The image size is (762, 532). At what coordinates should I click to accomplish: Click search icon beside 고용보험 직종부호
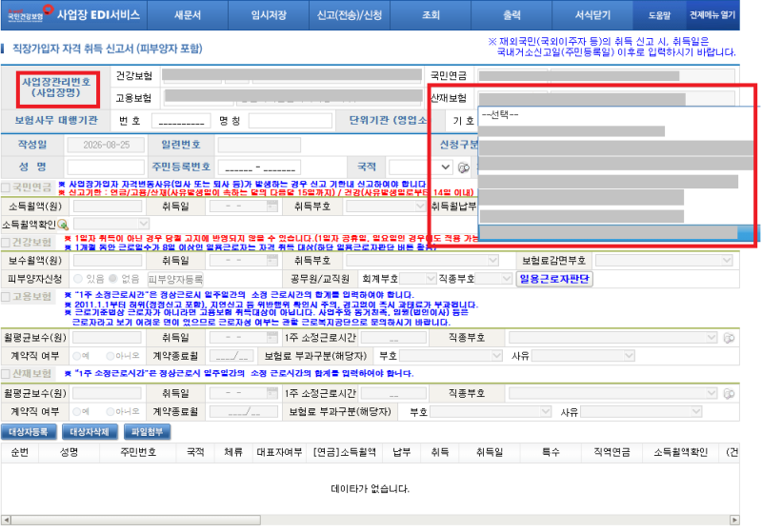729,338
